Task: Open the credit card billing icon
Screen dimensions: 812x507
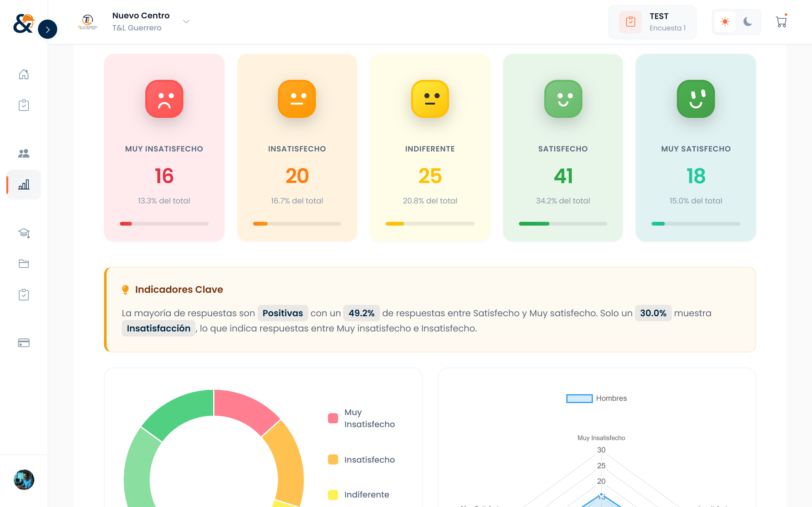Action: click(23, 343)
